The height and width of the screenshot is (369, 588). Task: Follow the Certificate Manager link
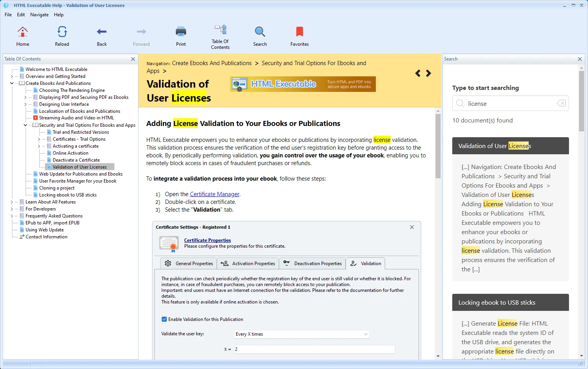[x=214, y=194]
